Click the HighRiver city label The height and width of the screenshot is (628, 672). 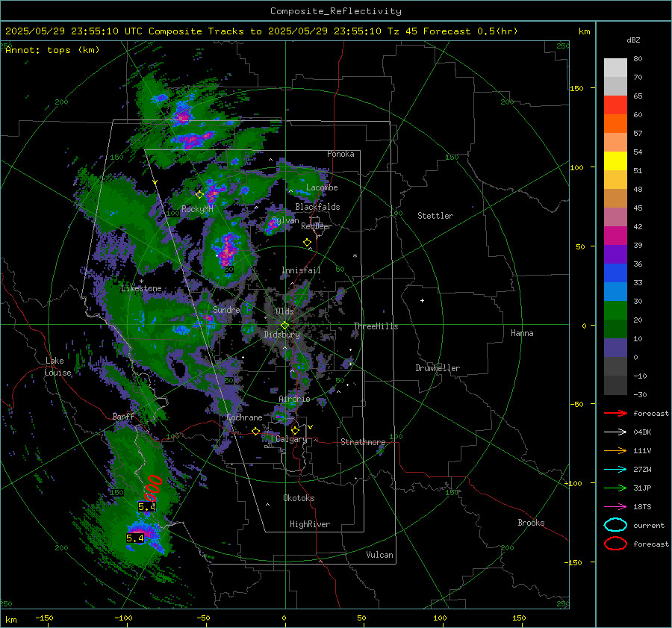[x=310, y=524]
